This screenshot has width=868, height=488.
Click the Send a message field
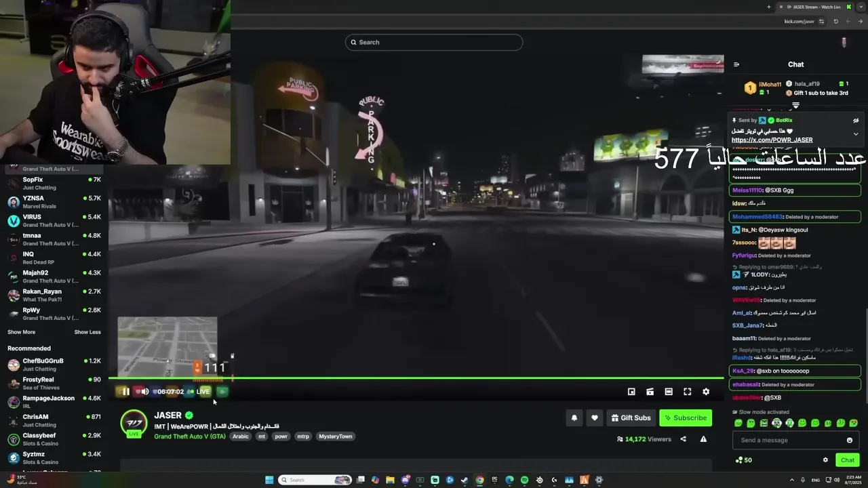click(x=795, y=441)
